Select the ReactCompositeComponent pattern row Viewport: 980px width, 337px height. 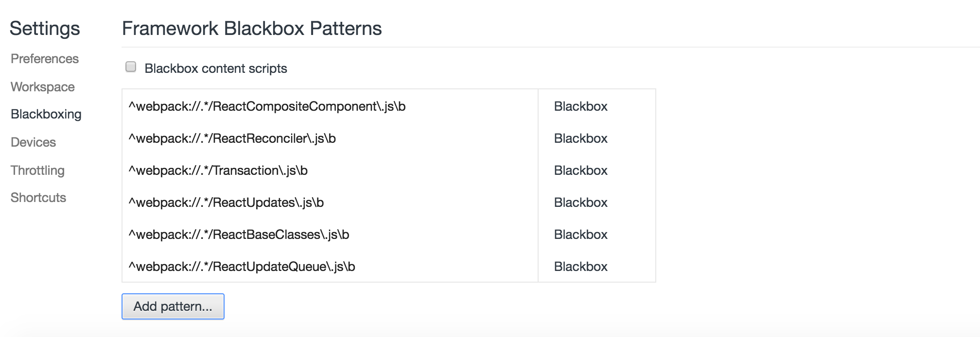267,106
